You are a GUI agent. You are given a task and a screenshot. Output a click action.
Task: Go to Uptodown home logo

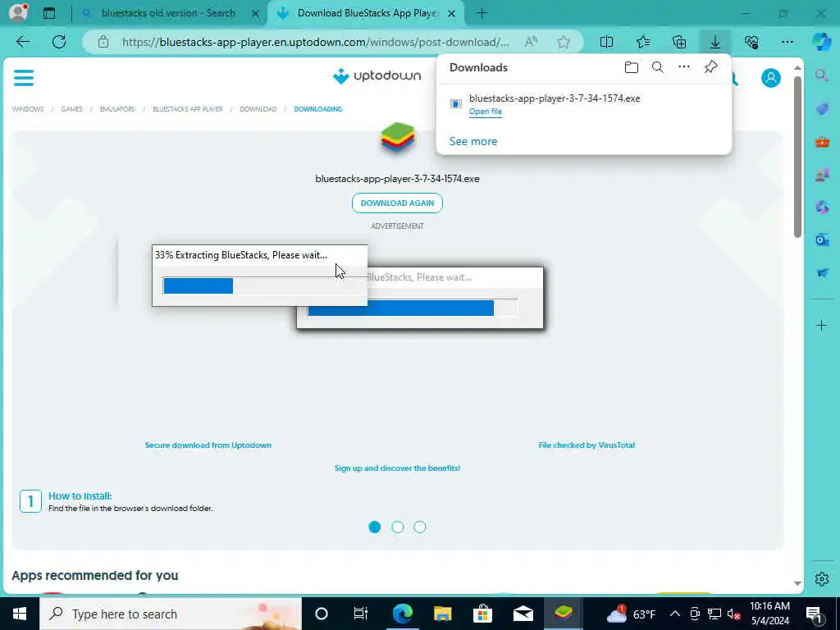click(377, 76)
